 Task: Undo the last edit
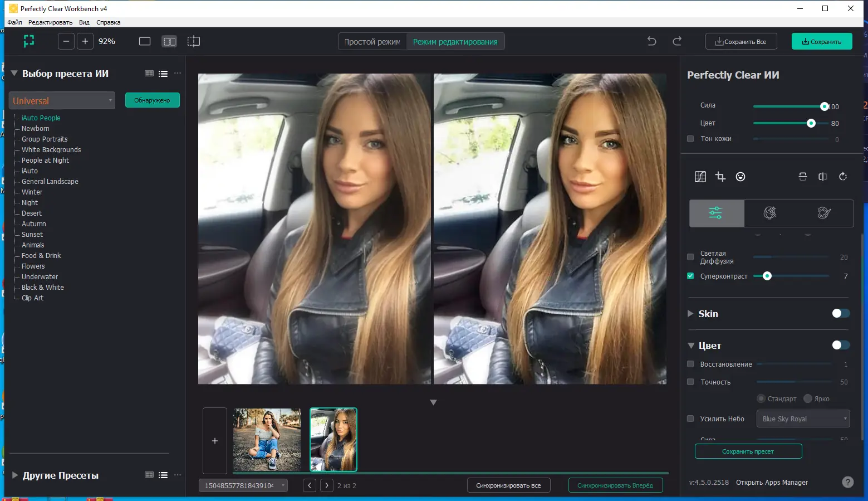pyautogui.click(x=651, y=41)
